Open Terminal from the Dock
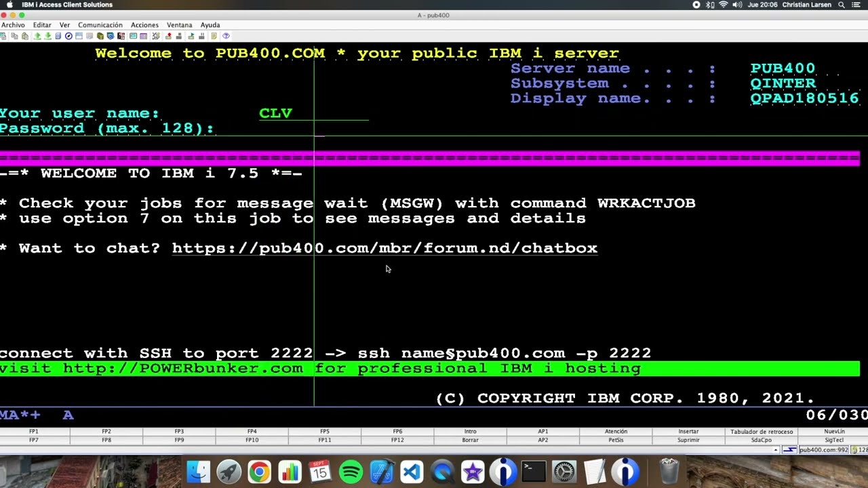The height and width of the screenshot is (488, 868). click(534, 471)
